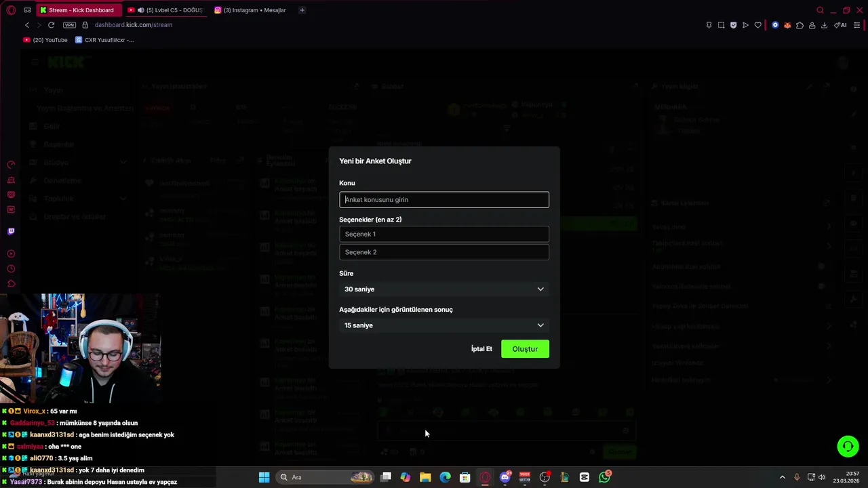This screenshot has height=488, width=868.
Task: Open Copilot from the taskbar
Action: tap(406, 477)
